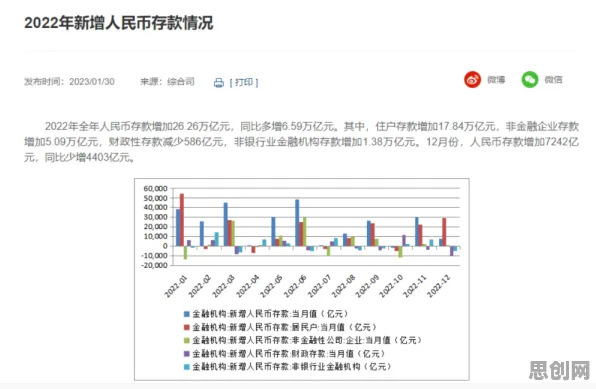Click the tall blue bar for 2022-06
This screenshot has height=389, width=596.
[297, 223]
